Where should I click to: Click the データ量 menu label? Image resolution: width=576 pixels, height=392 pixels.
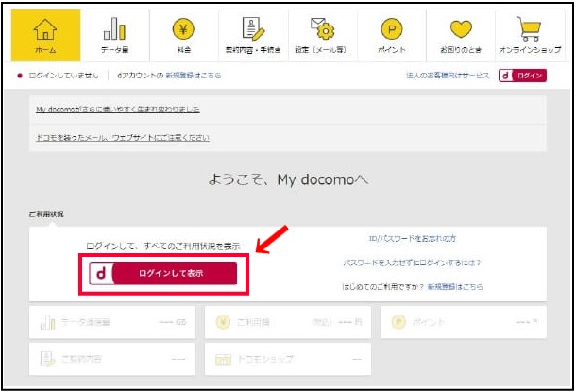114,50
